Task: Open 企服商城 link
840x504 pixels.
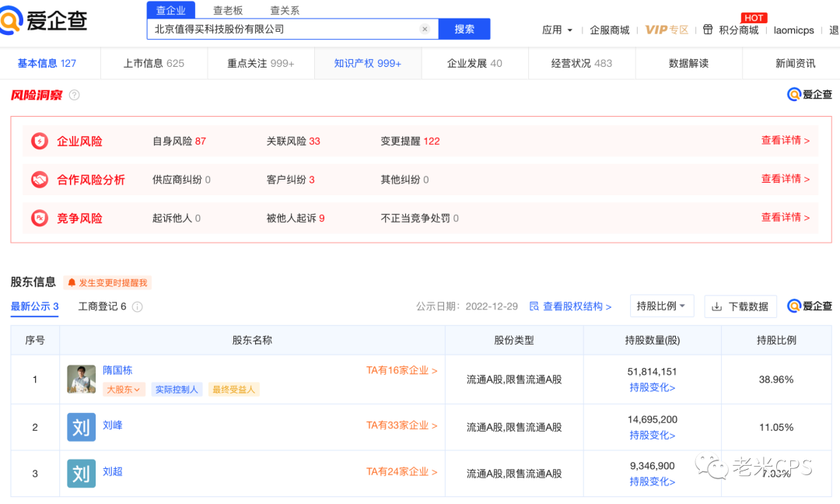Action: pyautogui.click(x=610, y=30)
